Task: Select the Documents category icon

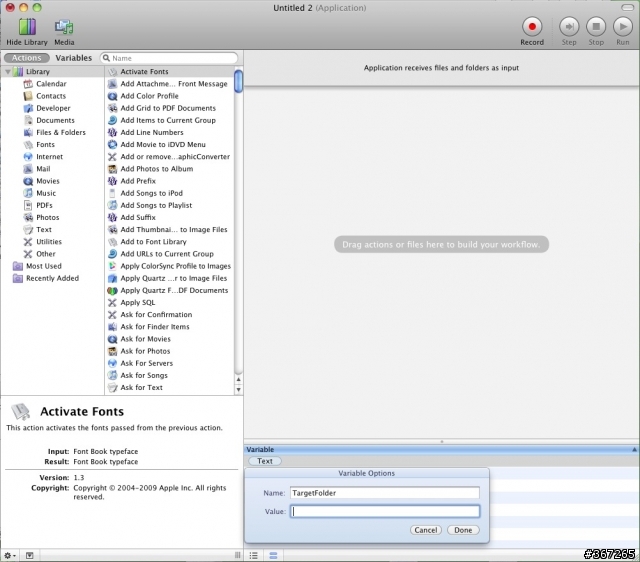Action: tap(28, 120)
